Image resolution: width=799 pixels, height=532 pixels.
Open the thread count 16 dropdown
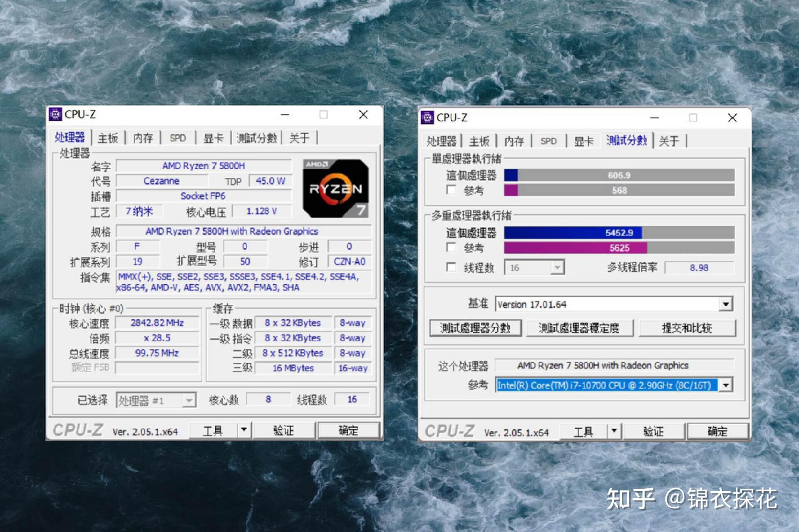[557, 267]
